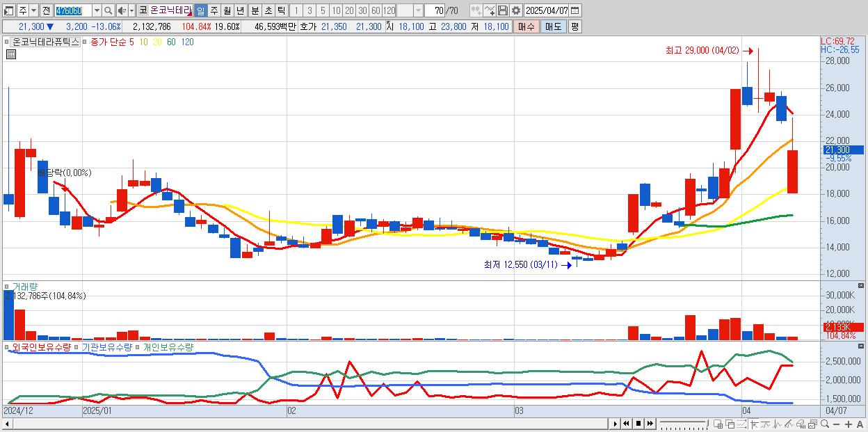This screenshot has height=432, width=868.
Task: Click the add candle indicator icon
Action: click(476, 10)
